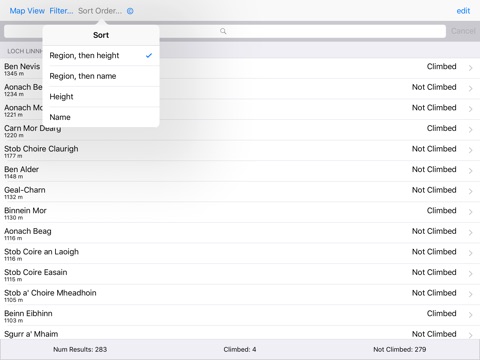Open Stob a' Choire Mheadhoin chevron

tap(470, 294)
